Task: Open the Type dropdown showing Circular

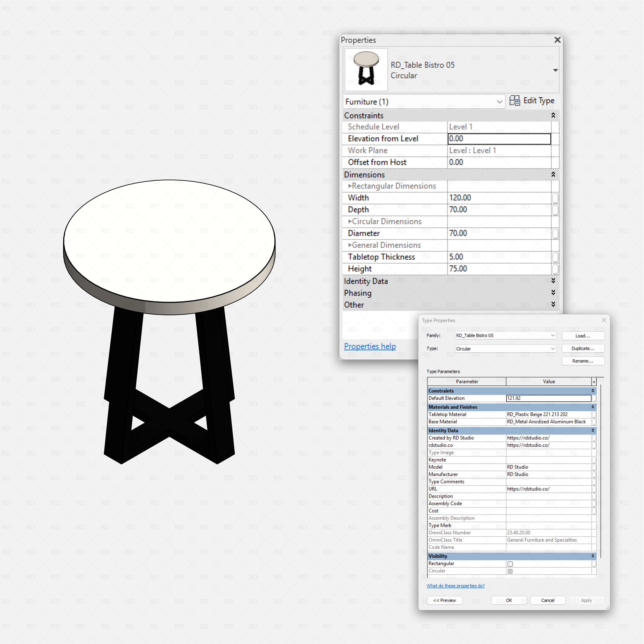Action: click(x=505, y=349)
